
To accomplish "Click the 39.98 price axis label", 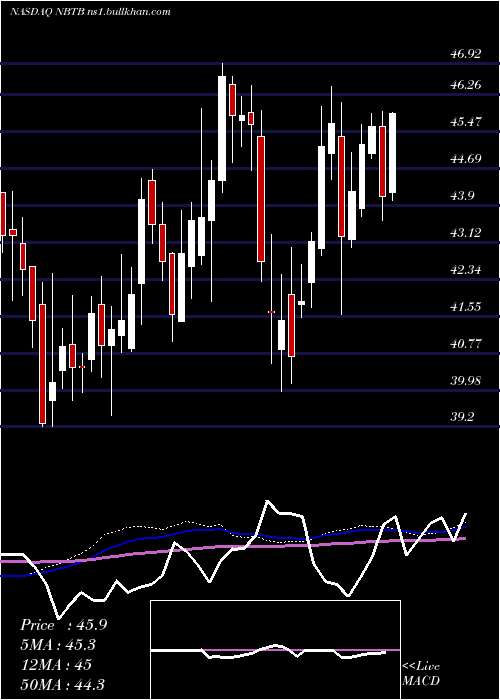I will pyautogui.click(x=466, y=380).
